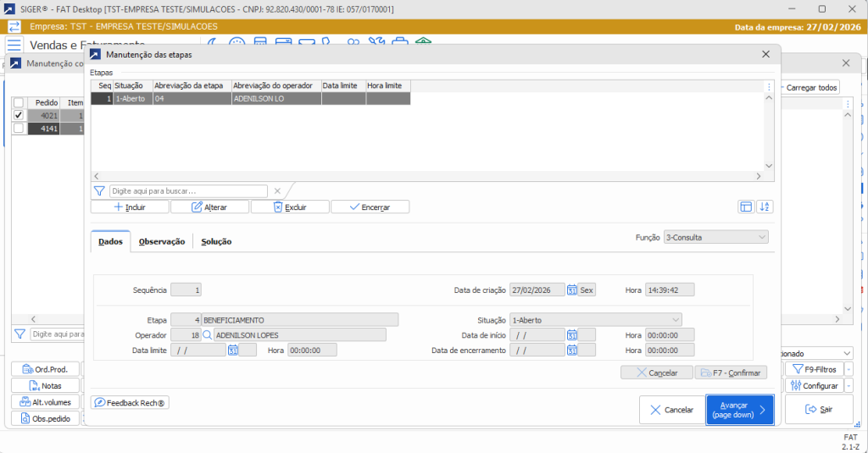
Task: Open calendar for Data de criação
Action: (x=572, y=290)
